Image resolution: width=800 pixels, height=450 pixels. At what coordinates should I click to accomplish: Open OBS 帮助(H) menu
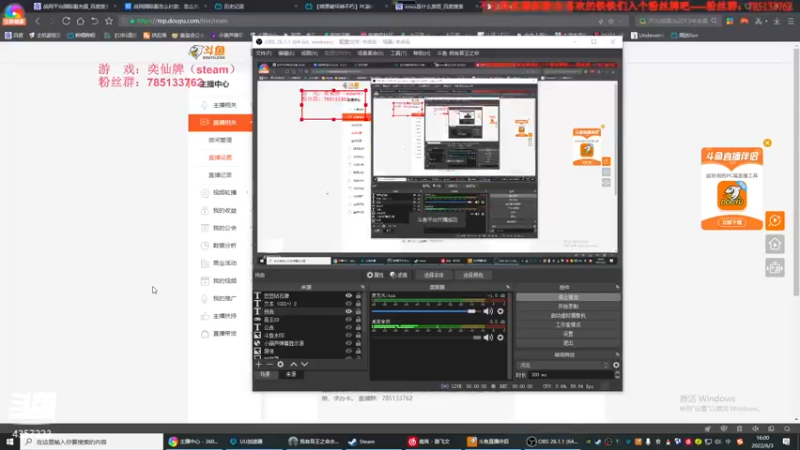point(421,53)
